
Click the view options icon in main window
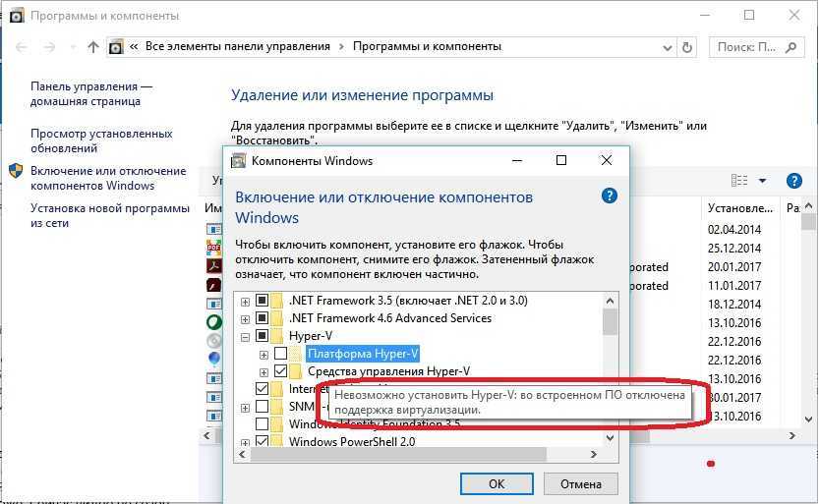739,181
